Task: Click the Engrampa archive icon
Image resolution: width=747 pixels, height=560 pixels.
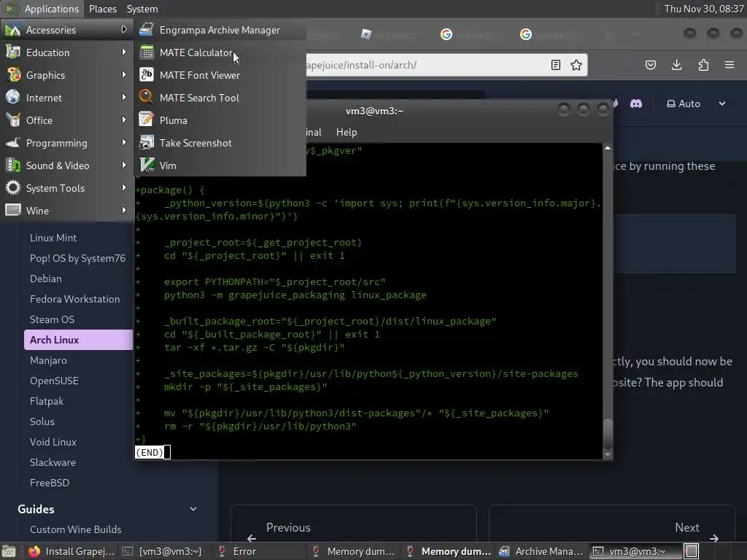Action: (146, 30)
